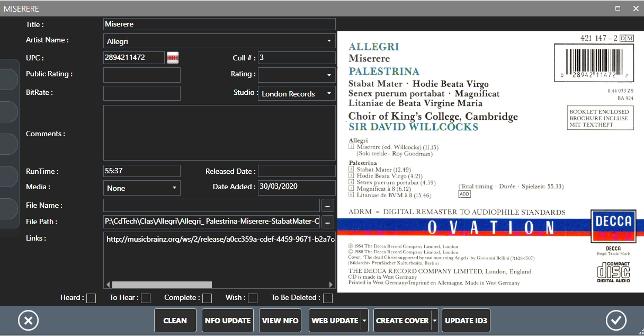Run WEB UPDATE

[335, 321]
